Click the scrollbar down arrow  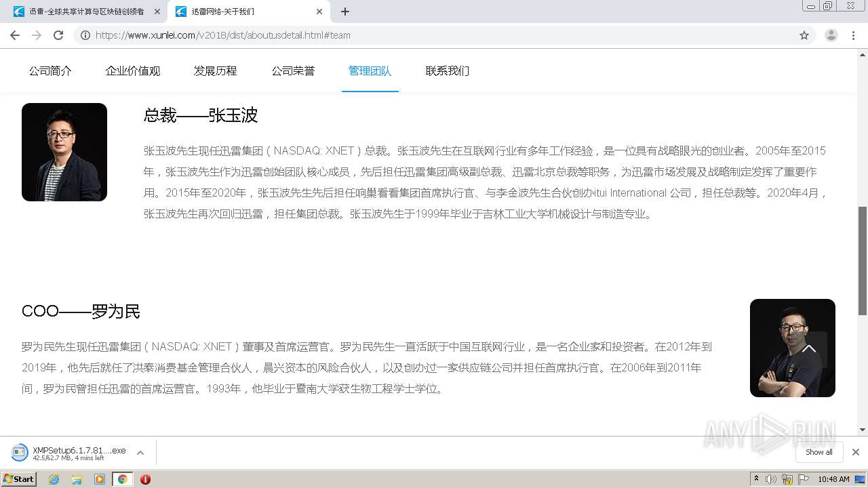tap(863, 430)
